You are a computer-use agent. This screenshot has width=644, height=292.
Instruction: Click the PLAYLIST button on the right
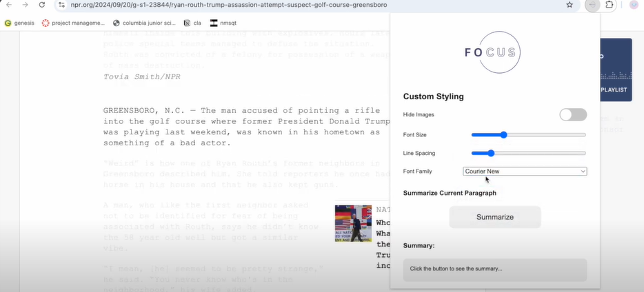[x=614, y=90]
